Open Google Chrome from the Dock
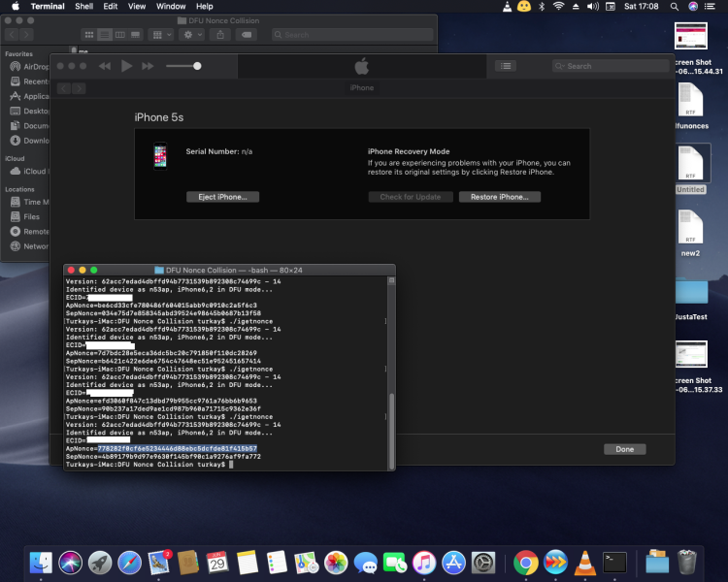 point(525,563)
